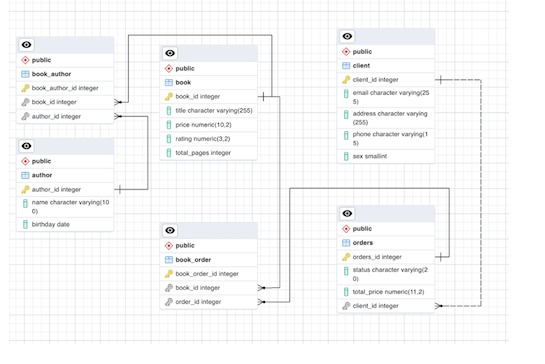Click the foreign key icon of client_id in orders
545x364 pixels.
[x=346, y=306]
